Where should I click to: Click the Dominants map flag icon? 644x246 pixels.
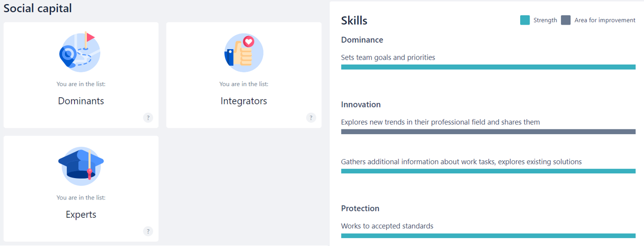pos(80,52)
